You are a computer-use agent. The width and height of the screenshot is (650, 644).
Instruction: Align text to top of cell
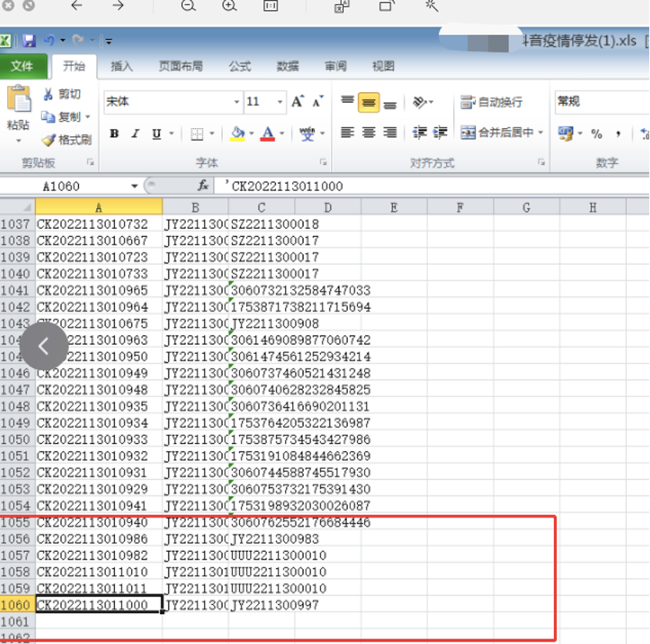point(348,102)
